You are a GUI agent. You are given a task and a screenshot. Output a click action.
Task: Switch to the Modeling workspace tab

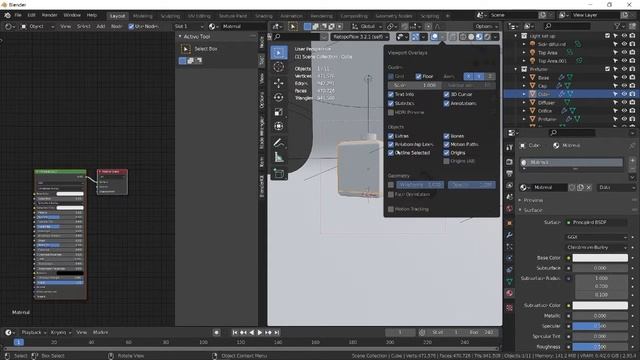[142, 16]
